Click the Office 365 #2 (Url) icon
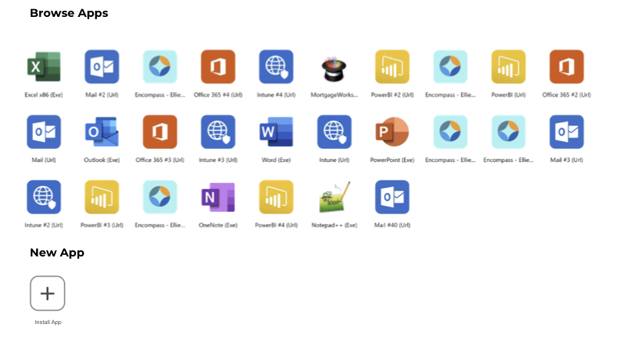 point(566,67)
